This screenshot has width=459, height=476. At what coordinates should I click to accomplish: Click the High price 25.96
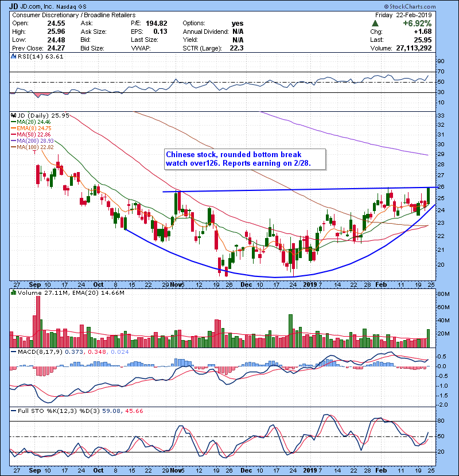point(56,32)
